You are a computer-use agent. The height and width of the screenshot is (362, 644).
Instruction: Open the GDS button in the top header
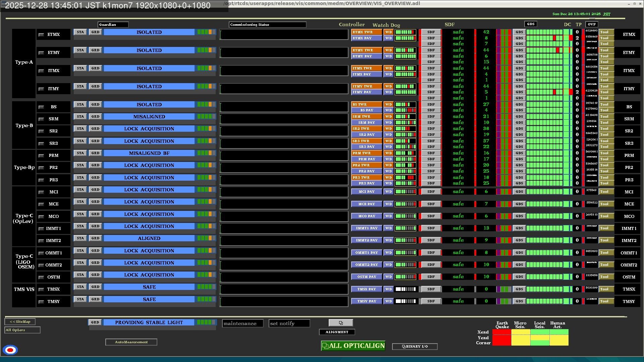(x=531, y=24)
